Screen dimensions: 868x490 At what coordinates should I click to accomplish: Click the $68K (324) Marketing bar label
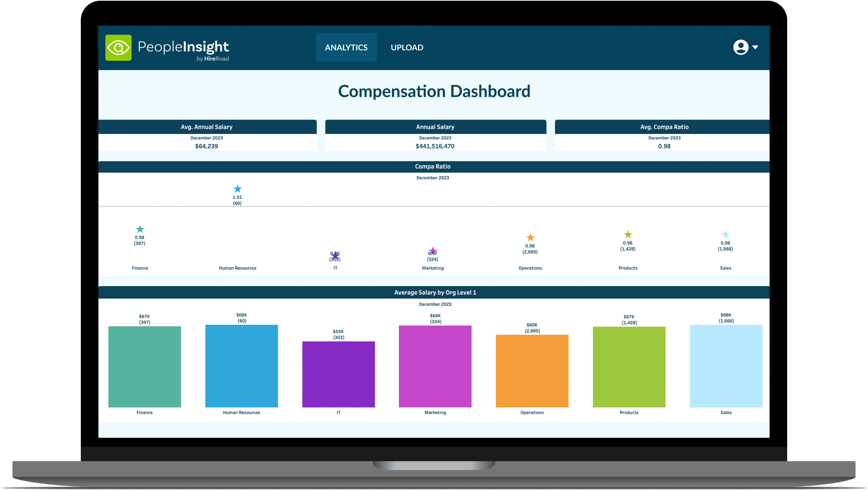click(436, 319)
